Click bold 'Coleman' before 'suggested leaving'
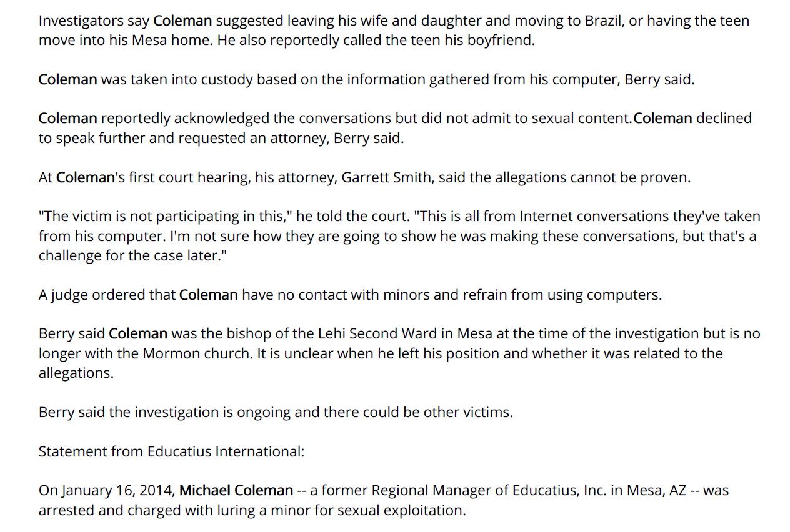 pos(183,21)
